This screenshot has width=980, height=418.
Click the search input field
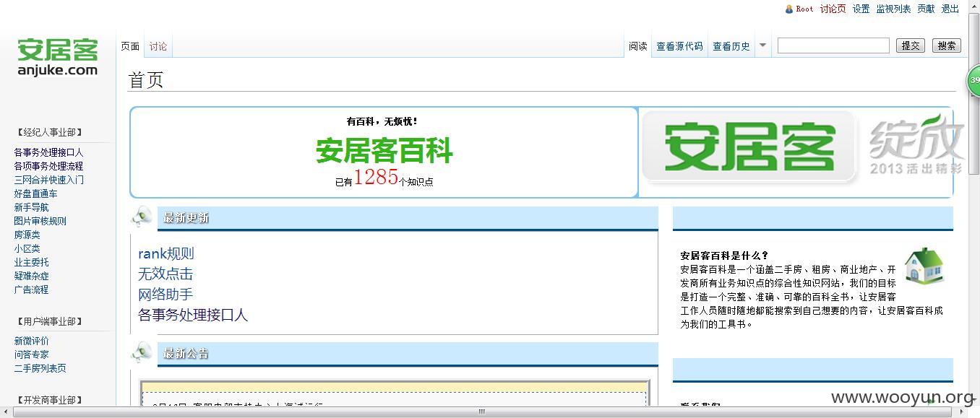pos(833,45)
